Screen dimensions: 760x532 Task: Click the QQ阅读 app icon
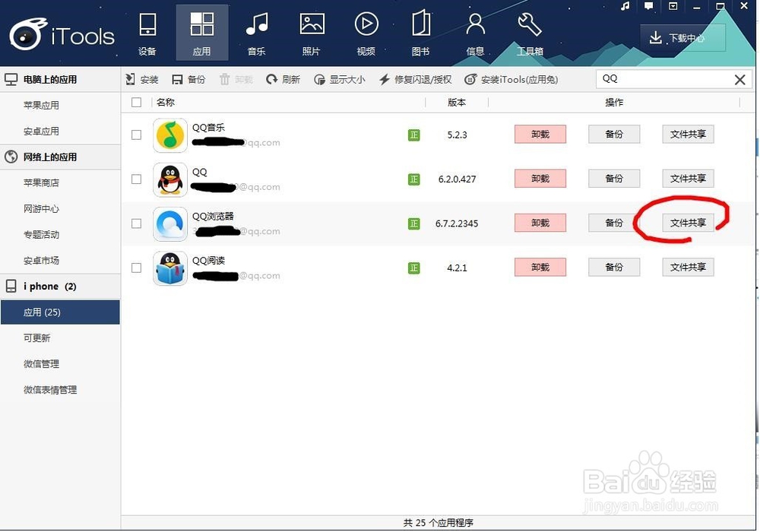tap(170, 268)
